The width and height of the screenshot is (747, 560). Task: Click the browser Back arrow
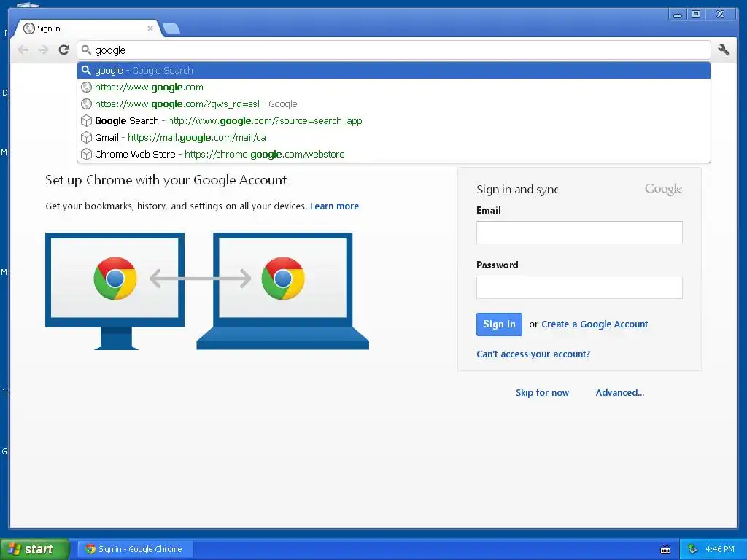pyautogui.click(x=23, y=50)
